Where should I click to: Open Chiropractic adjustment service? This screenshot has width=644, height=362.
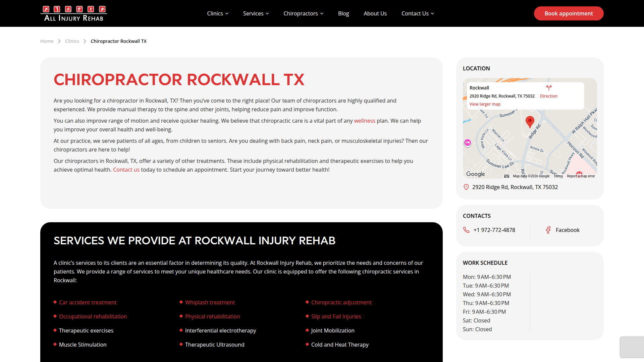point(341,302)
